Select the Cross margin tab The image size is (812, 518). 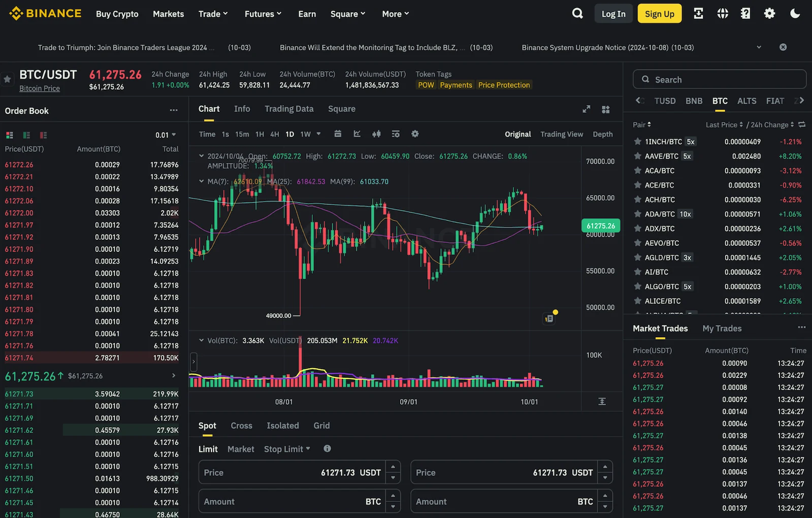coord(241,426)
